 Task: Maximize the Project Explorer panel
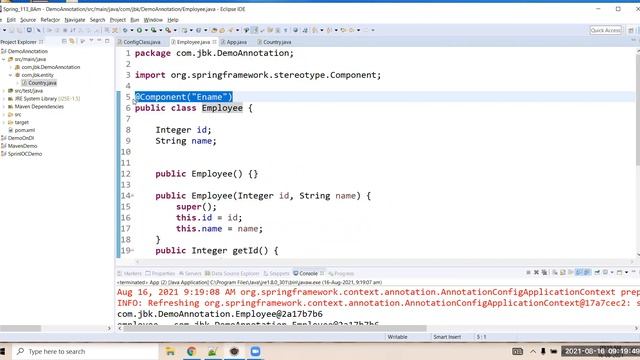click(x=107, y=41)
